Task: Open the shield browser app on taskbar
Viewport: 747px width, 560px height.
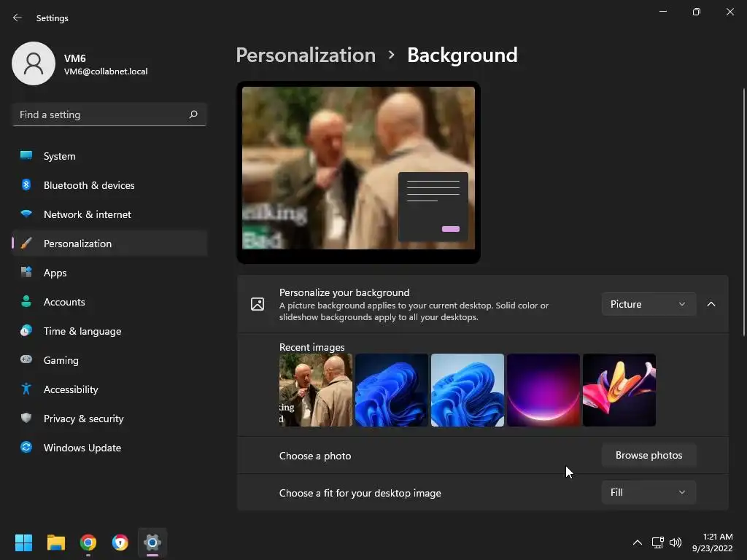Action: [x=120, y=542]
